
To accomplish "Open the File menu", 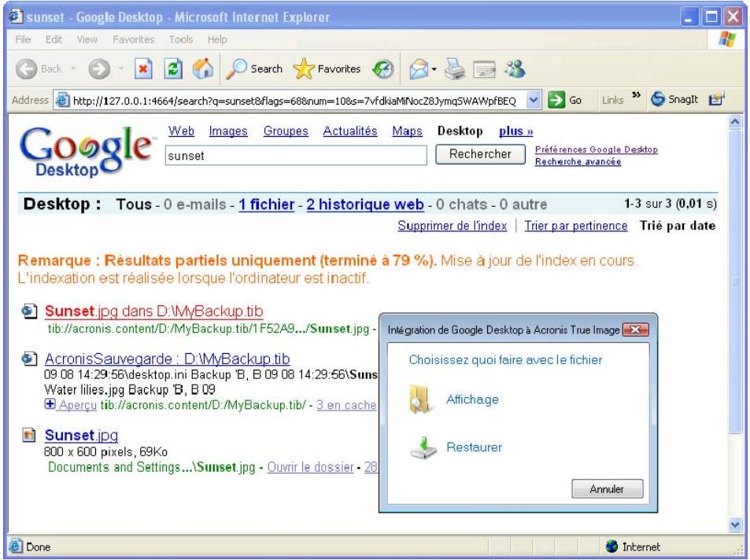I will pyautogui.click(x=23, y=39).
